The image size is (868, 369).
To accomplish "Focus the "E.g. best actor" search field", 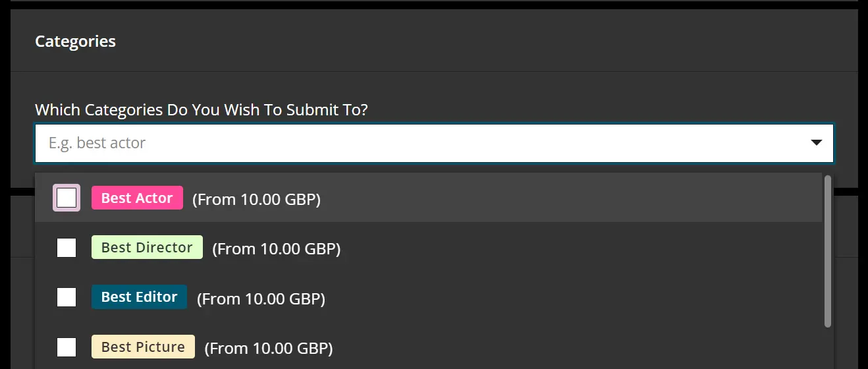I will click(395, 143).
